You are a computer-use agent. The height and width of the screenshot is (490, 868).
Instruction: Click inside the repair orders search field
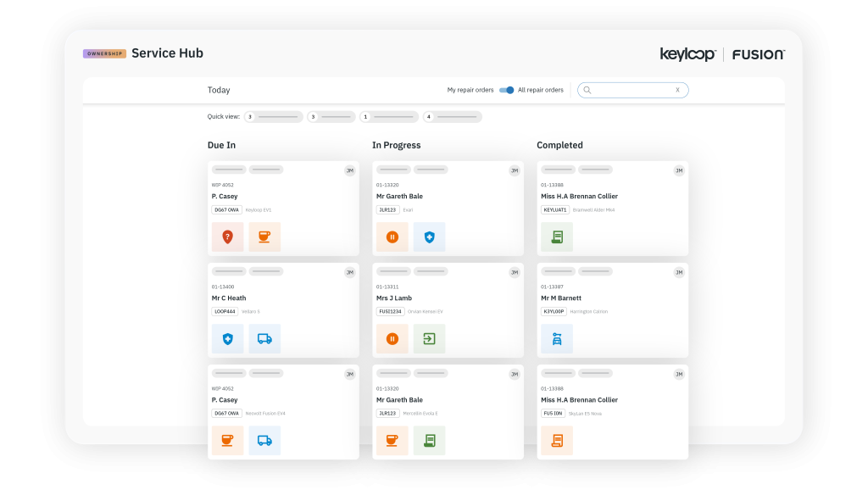click(x=632, y=90)
